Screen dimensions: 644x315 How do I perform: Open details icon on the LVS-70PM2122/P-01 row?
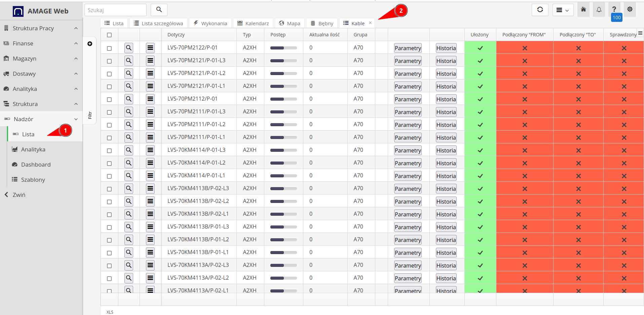(x=128, y=48)
